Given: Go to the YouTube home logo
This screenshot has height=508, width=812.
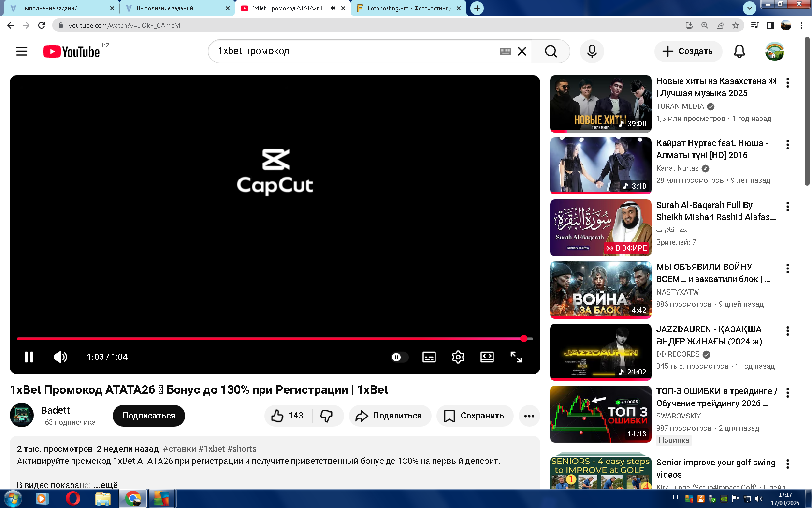Looking at the screenshot, I should (x=72, y=52).
